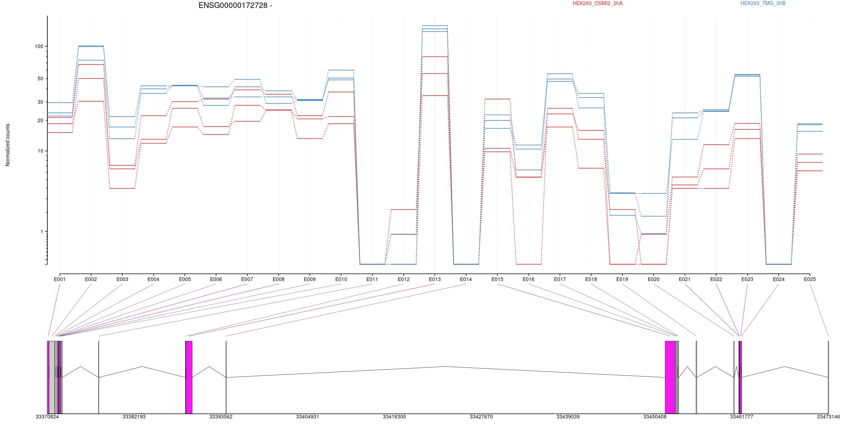Screen dimensions: 868x434
Task: Click the exon label E025
Action: [x=810, y=279]
